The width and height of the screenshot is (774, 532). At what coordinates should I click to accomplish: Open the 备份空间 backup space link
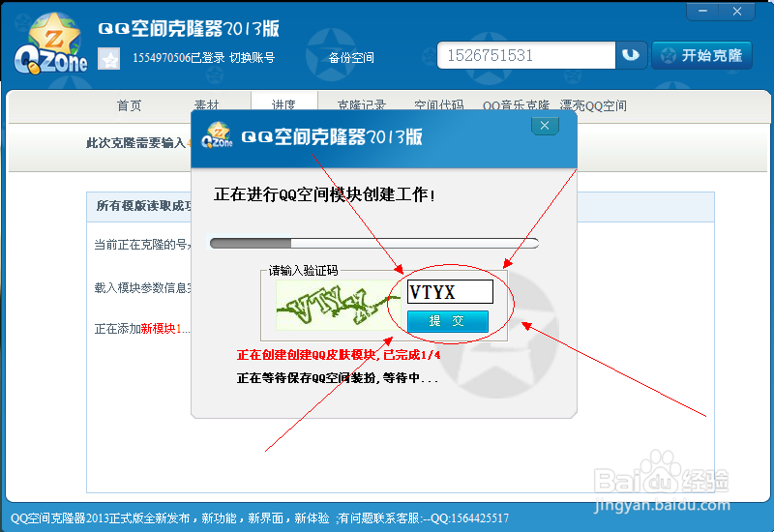[351, 58]
